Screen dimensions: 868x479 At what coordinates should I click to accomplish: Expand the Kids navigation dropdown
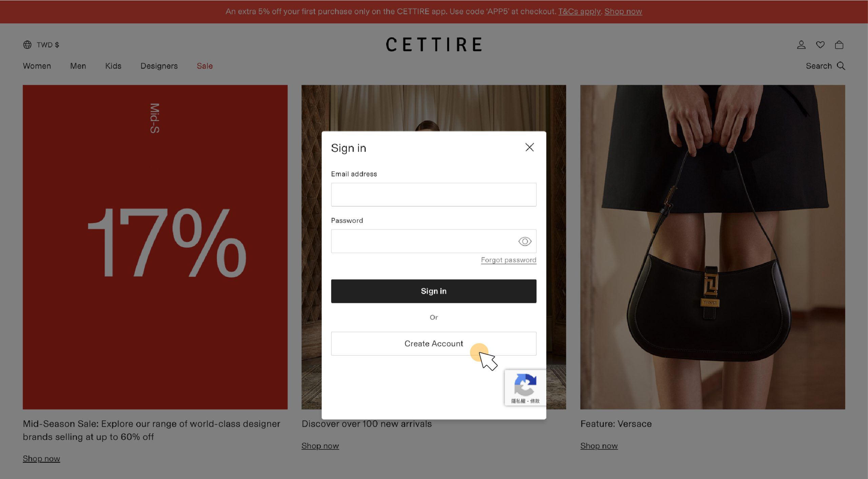pos(113,65)
